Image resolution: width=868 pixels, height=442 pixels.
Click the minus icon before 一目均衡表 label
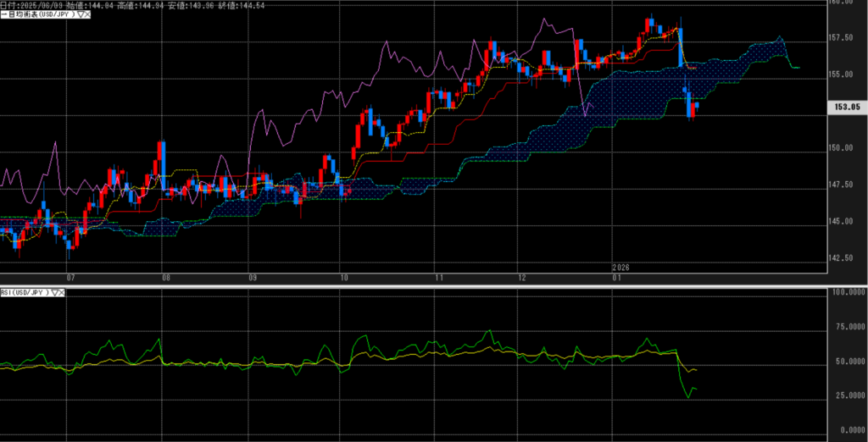coord(3,15)
